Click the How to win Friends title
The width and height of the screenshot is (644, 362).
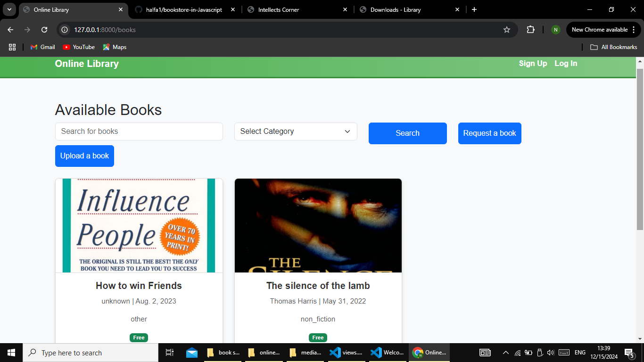(139, 286)
